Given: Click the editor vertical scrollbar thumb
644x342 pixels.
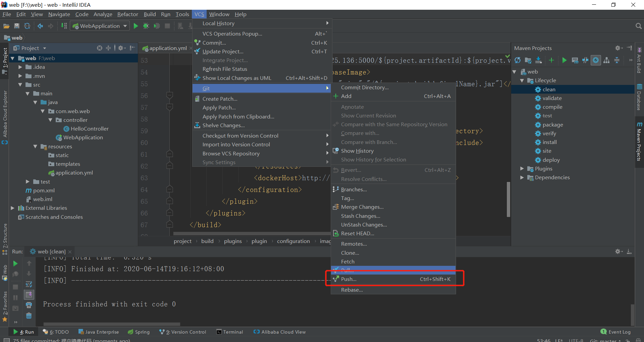Looking at the screenshot, I should pos(508,199).
